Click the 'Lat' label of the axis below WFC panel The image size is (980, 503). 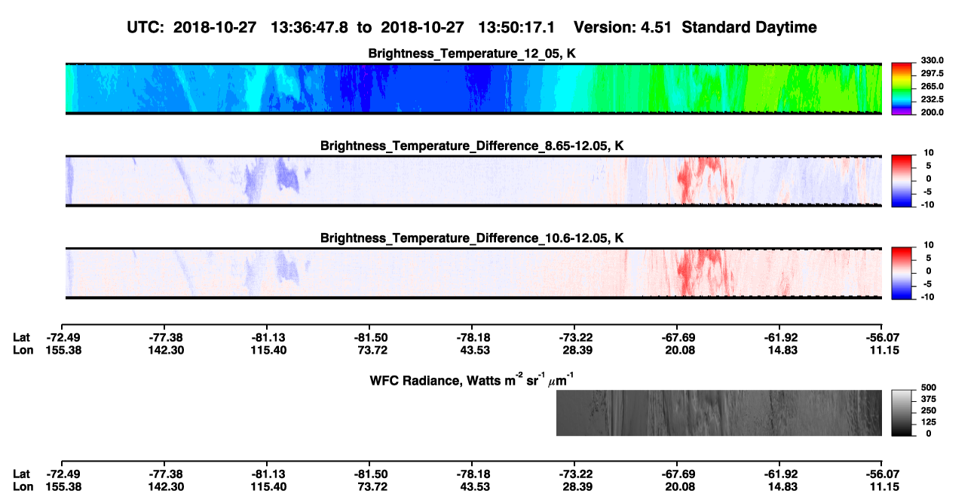click(x=22, y=474)
